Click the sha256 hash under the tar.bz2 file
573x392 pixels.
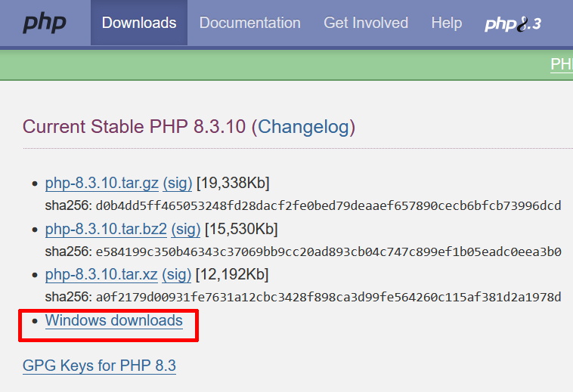tap(327, 252)
